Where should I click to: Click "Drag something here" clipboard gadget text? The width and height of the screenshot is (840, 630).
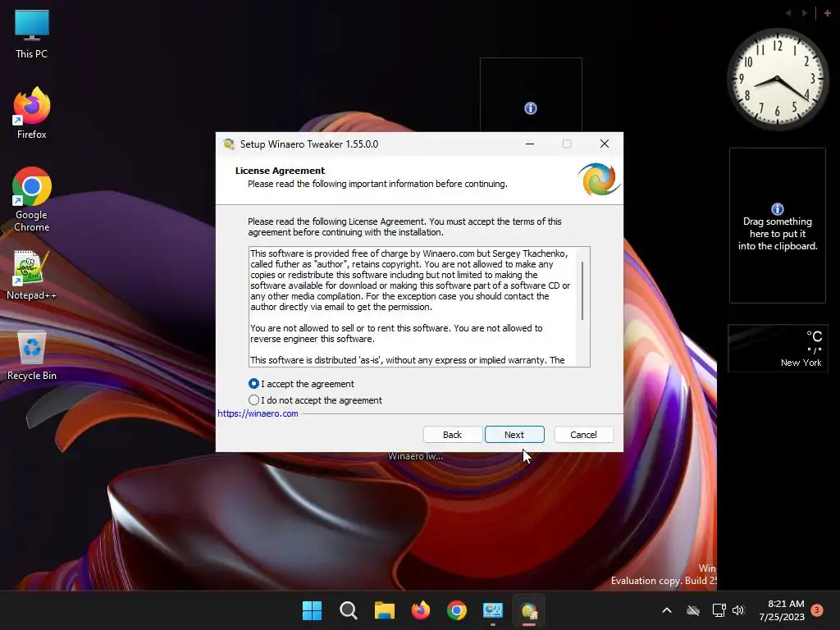pos(778,234)
